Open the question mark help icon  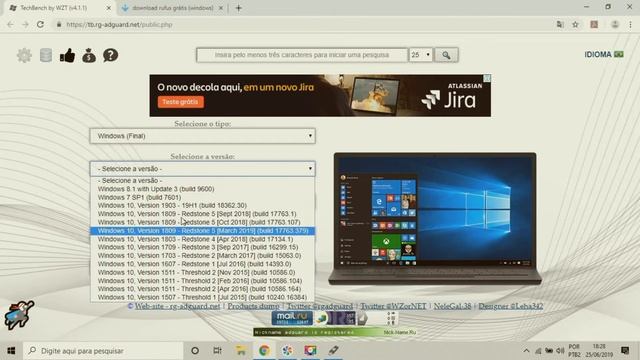[110, 55]
